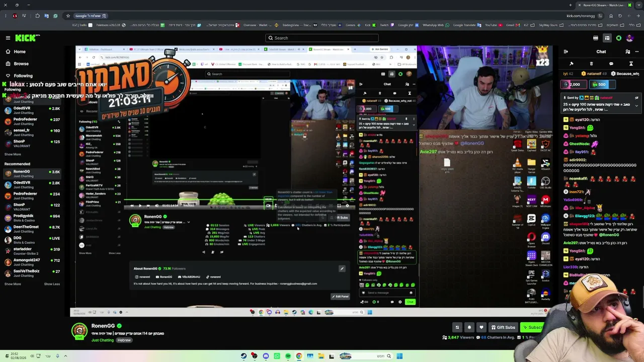Open Discord from the Windows taskbar
The height and width of the screenshot is (362, 644).
(266, 356)
